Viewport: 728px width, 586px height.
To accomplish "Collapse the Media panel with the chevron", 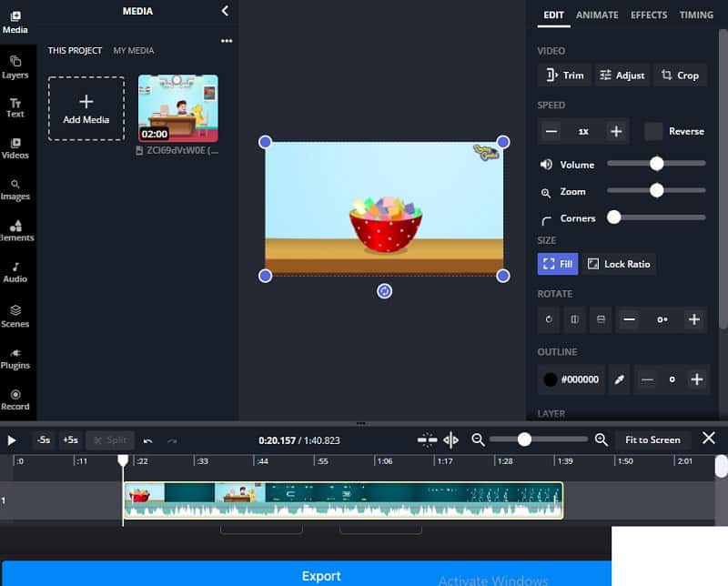I will pos(226,12).
